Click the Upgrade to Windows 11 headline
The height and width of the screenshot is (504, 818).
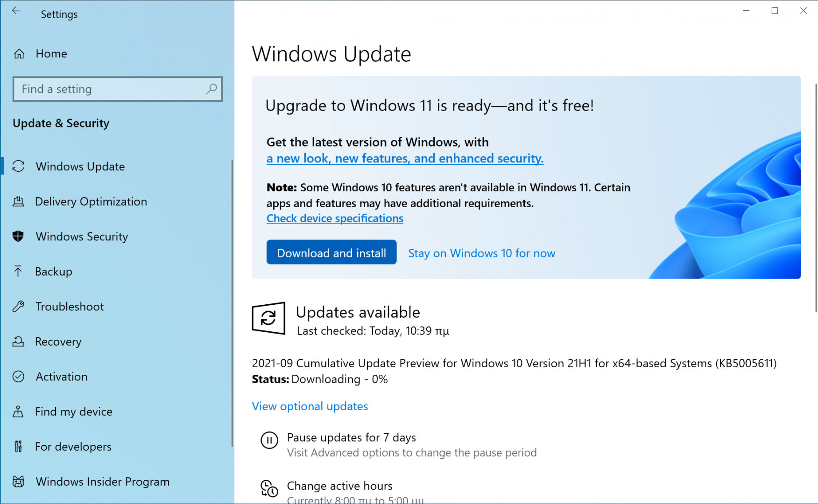[x=430, y=106]
